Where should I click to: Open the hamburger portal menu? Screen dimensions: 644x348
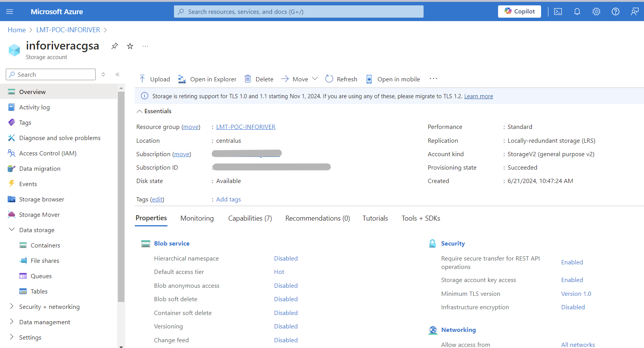point(10,12)
